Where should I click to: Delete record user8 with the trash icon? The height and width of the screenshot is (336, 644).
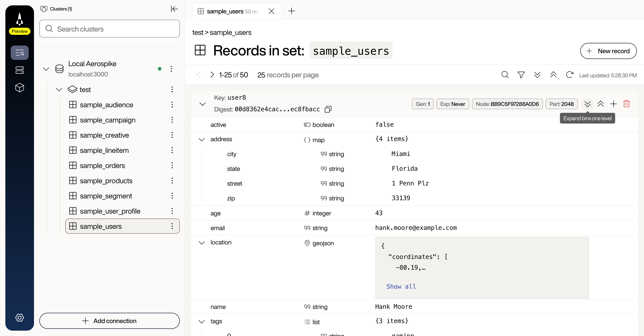(x=627, y=104)
